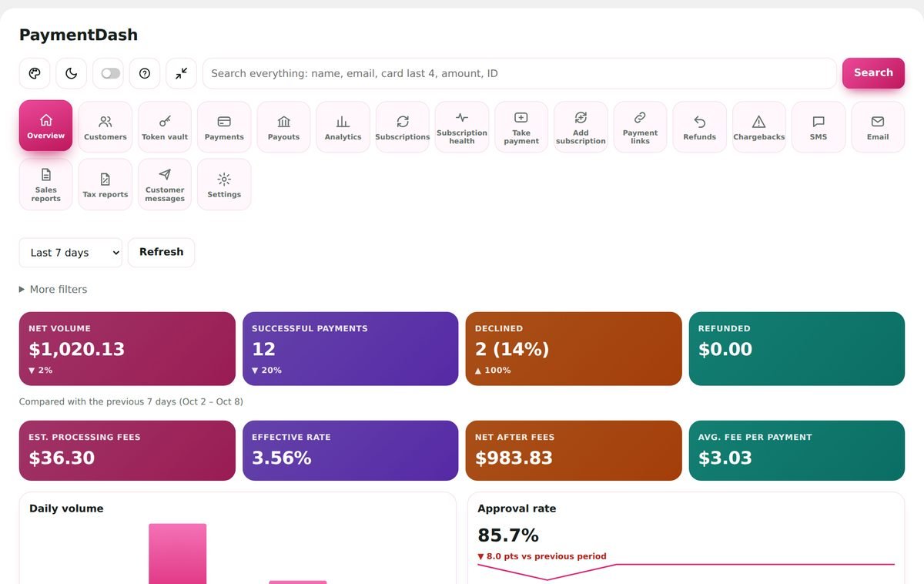The height and width of the screenshot is (584, 924).
Task: Click the collapse arrows icon
Action: [x=181, y=73]
